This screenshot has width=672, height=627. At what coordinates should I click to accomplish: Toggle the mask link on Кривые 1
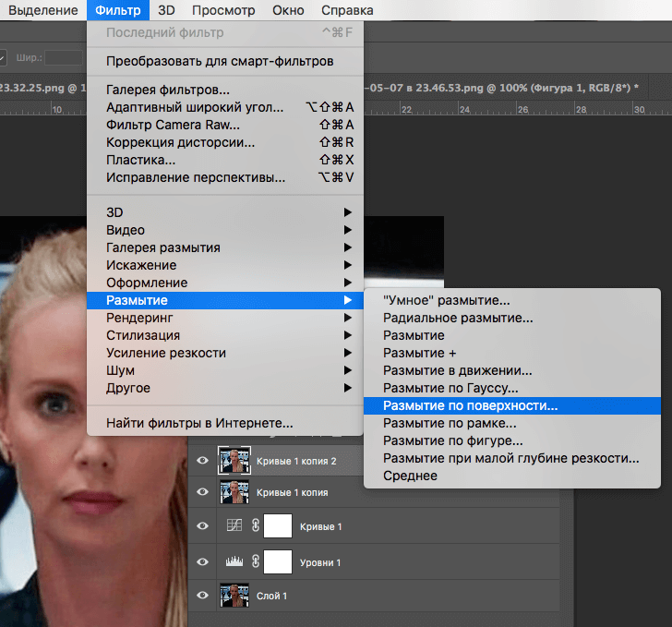click(256, 525)
